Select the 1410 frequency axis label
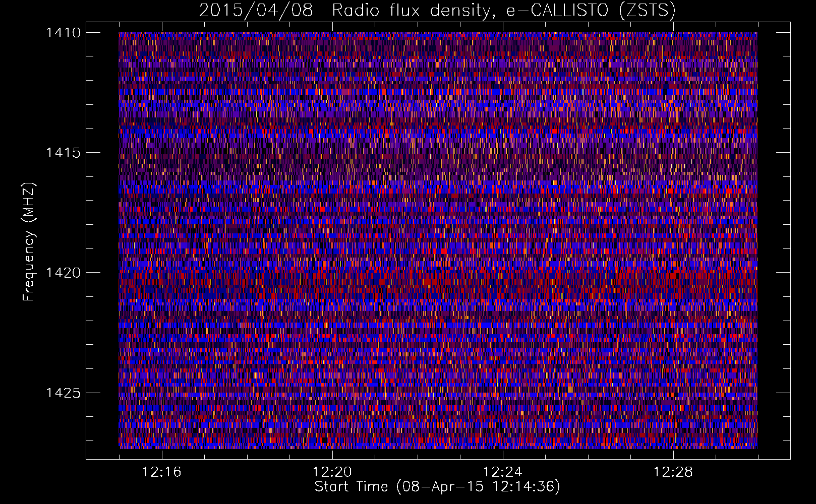This screenshot has height=504, width=816. 63,33
